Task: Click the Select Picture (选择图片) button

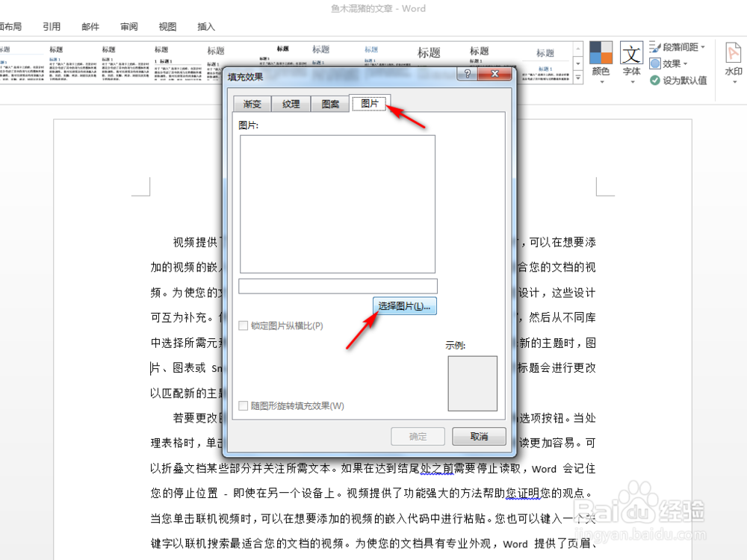Action: click(x=404, y=305)
